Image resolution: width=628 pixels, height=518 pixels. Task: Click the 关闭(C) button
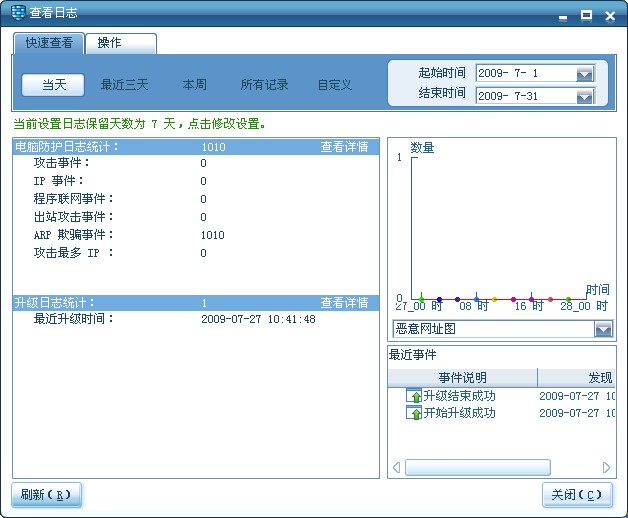(x=577, y=495)
